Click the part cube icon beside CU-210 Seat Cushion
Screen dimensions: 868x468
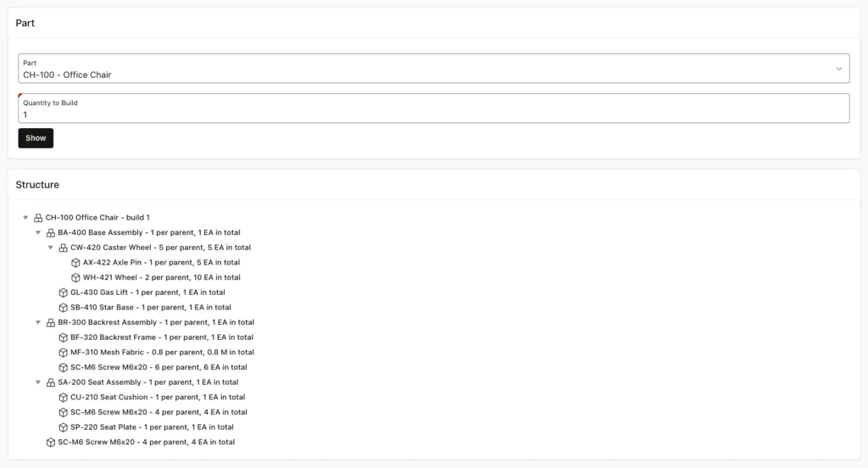click(63, 397)
